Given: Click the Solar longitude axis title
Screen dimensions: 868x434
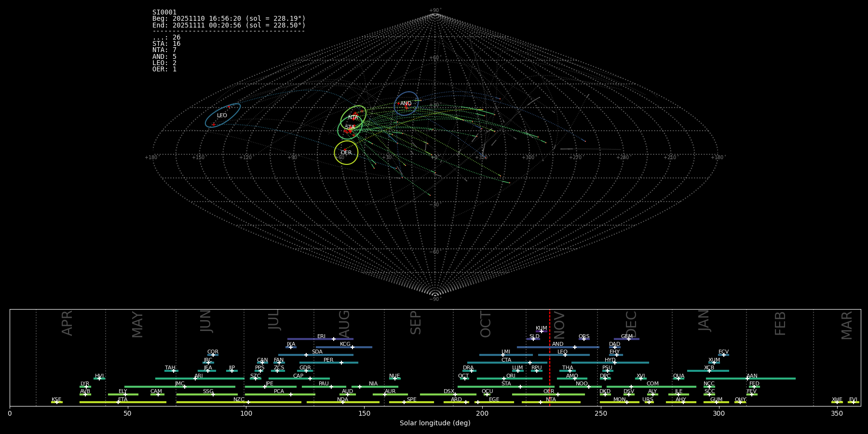Looking at the screenshot, I should [x=435, y=423].
